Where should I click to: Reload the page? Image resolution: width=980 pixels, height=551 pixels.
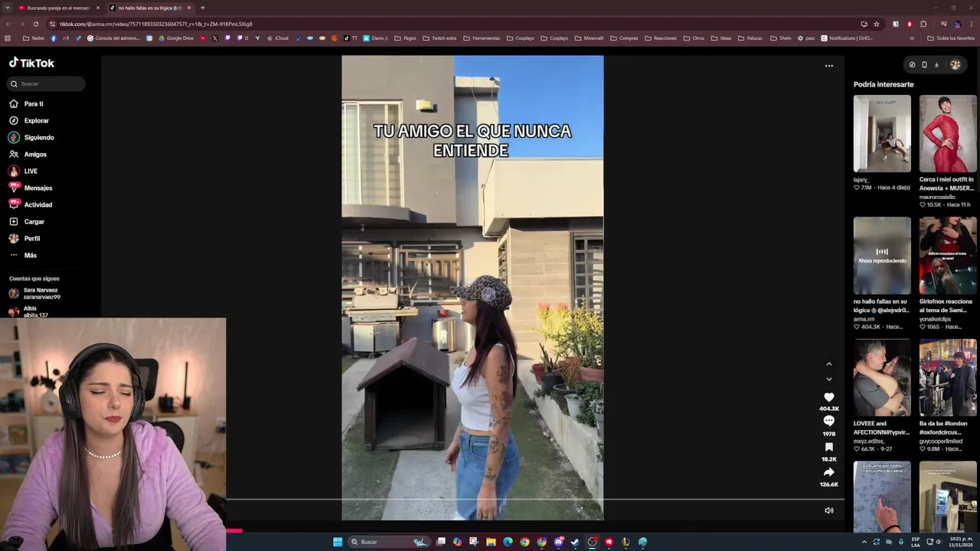[x=35, y=24]
